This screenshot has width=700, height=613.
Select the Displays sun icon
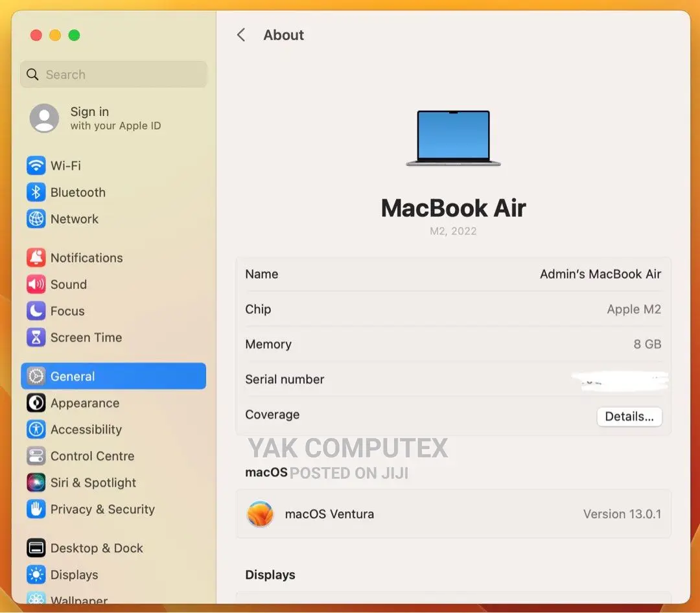[36, 575]
